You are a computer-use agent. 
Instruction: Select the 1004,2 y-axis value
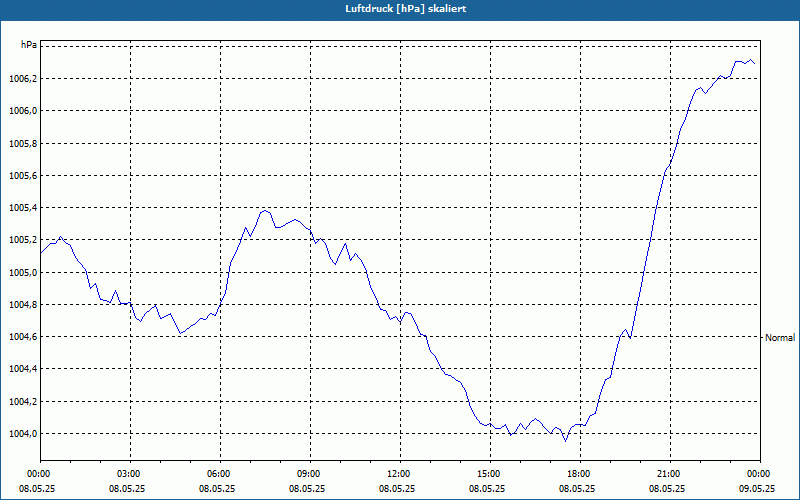tap(23, 402)
